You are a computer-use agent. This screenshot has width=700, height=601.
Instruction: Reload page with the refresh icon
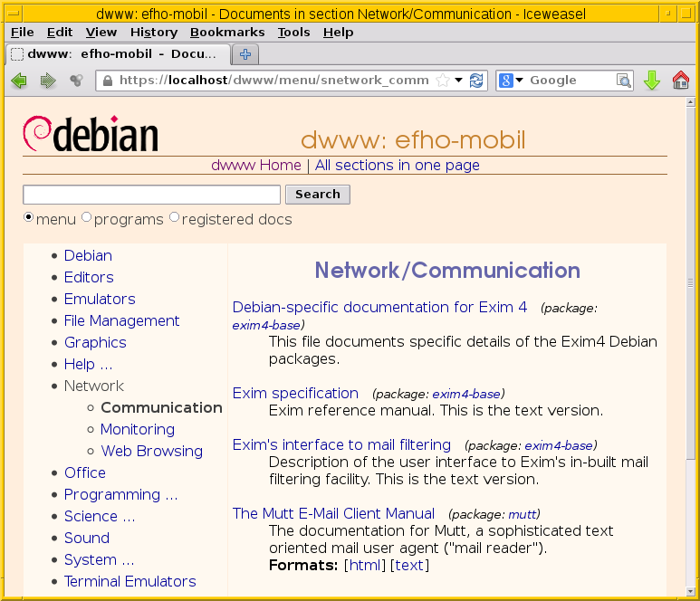pos(476,81)
